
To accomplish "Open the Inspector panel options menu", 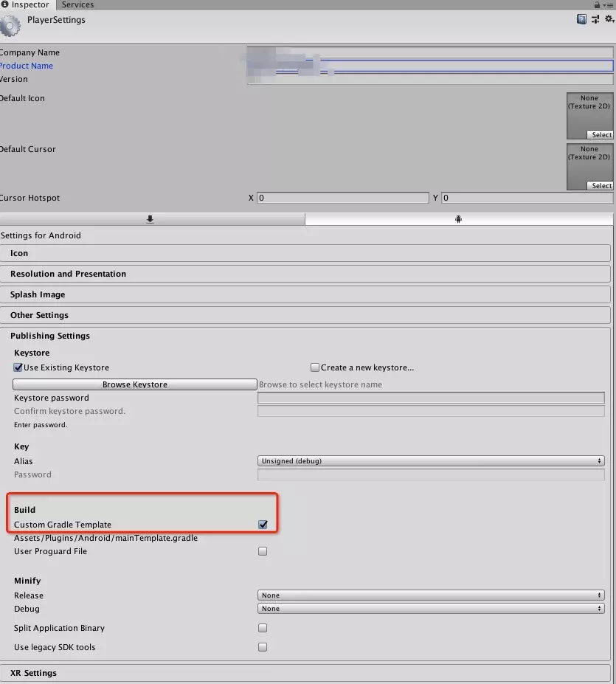I will click(608, 4).
